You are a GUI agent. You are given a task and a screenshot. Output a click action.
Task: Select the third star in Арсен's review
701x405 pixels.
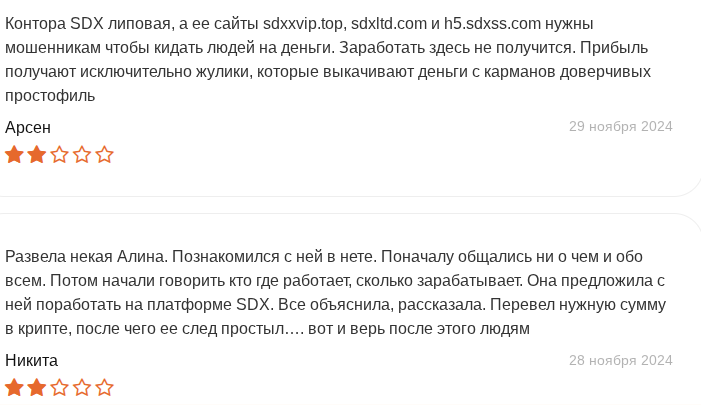(x=59, y=155)
